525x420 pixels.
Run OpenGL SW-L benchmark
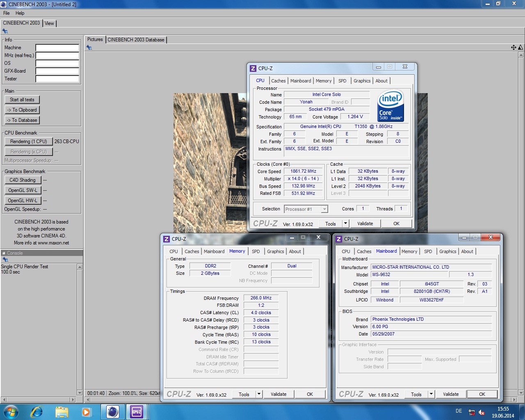point(23,190)
